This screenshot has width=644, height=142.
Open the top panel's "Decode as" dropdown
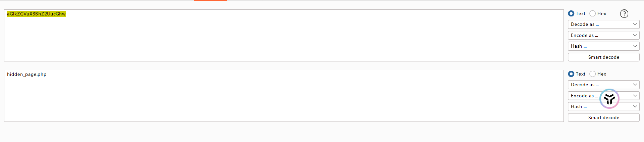(603, 25)
